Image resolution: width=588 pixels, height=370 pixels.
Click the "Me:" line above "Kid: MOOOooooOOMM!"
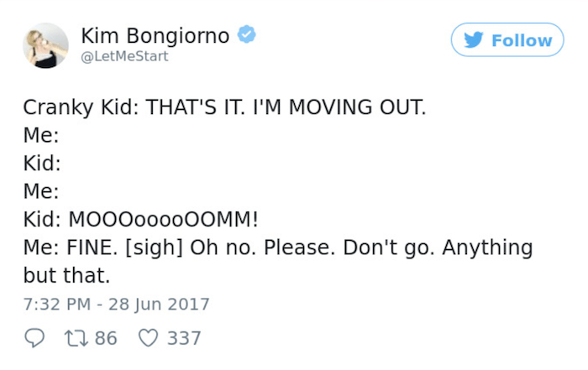click(40, 192)
